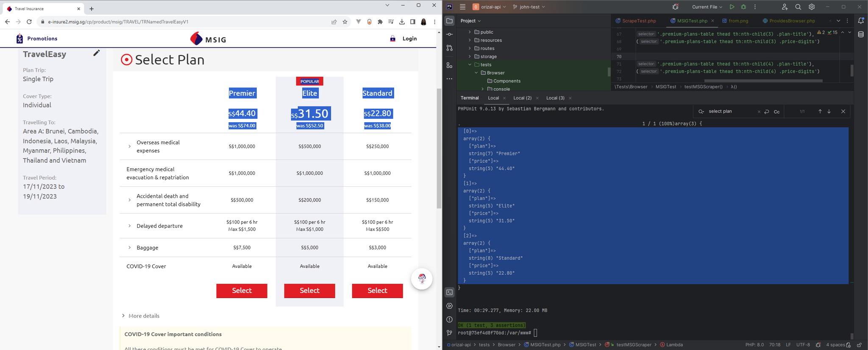Open Pull Requests tool window icon

tap(450, 48)
